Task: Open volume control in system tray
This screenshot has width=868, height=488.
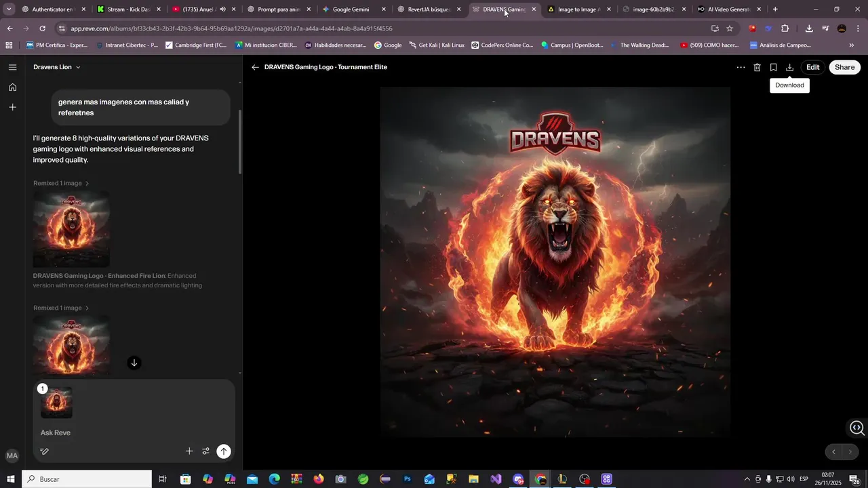Action: tap(791, 479)
